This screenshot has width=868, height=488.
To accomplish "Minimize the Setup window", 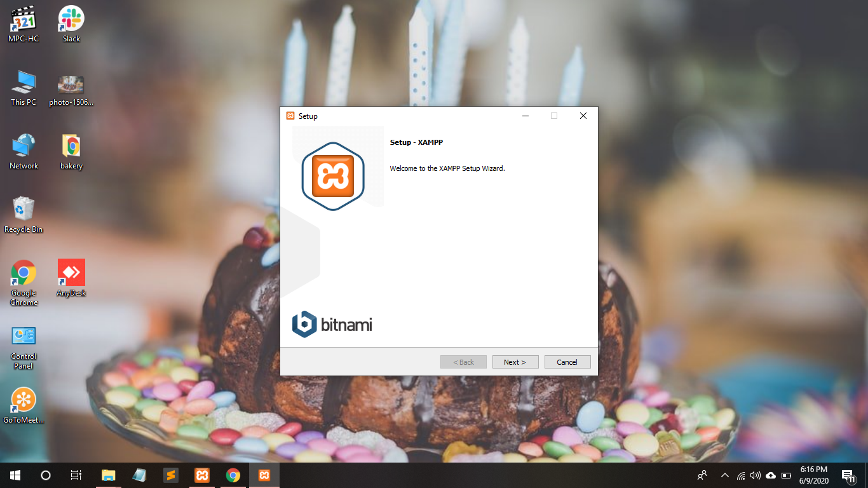I will [x=525, y=116].
